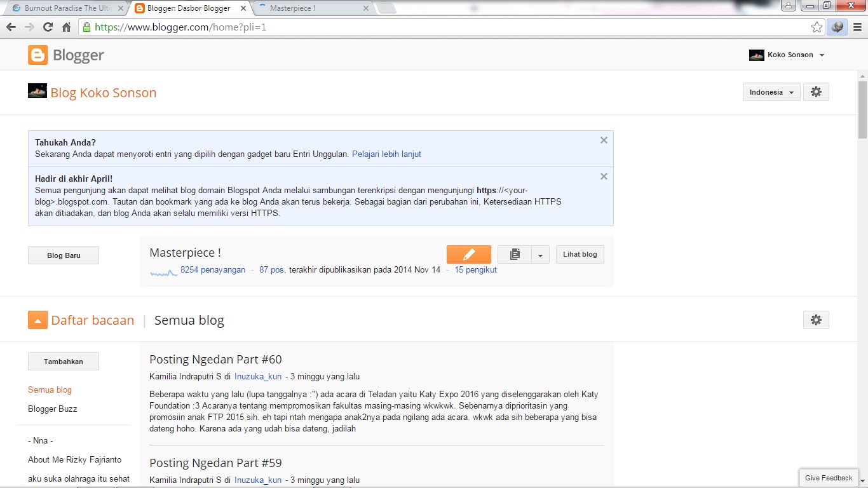The image size is (868, 488).
Task: Click the Blog Baru button
Action: [64, 255]
